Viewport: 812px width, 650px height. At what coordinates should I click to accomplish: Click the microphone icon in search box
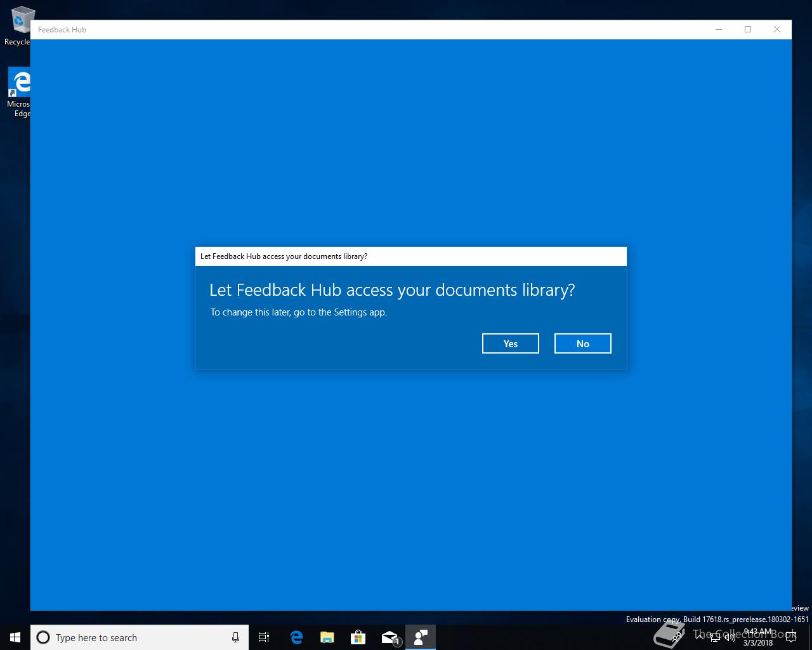(235, 637)
